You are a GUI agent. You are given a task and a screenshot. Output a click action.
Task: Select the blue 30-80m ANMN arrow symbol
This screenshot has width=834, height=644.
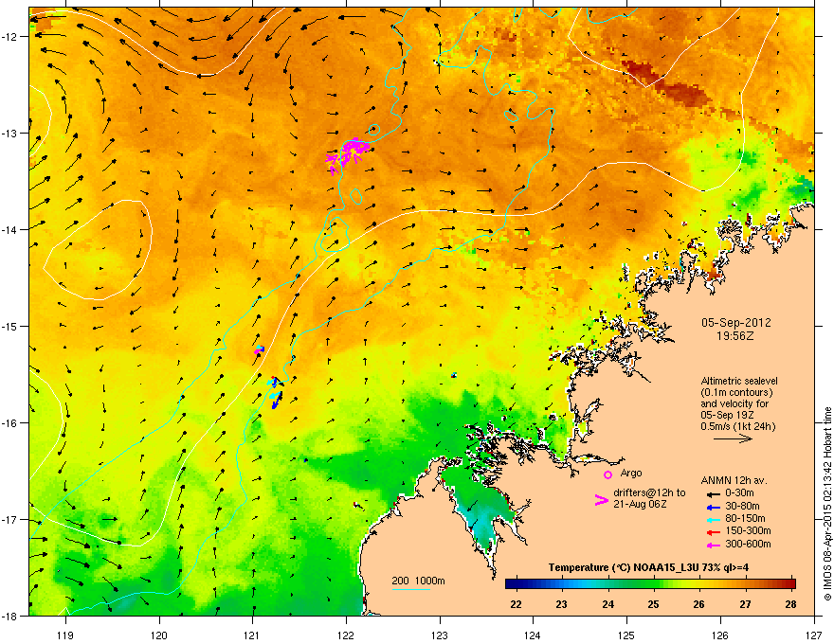(x=712, y=507)
